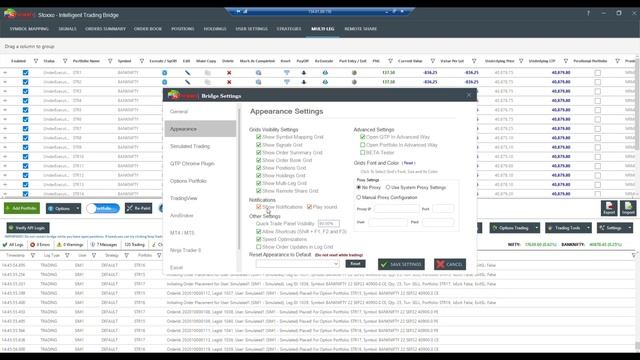Viewport: 640px width, 360px height.
Task: Open filter on Timestamp log column header
Action: pos(33,256)
